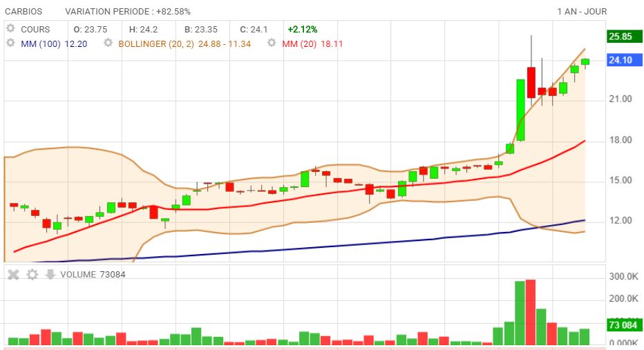Open settings gear next to MM (20)
Screen dimensions: 644x350
point(272,43)
